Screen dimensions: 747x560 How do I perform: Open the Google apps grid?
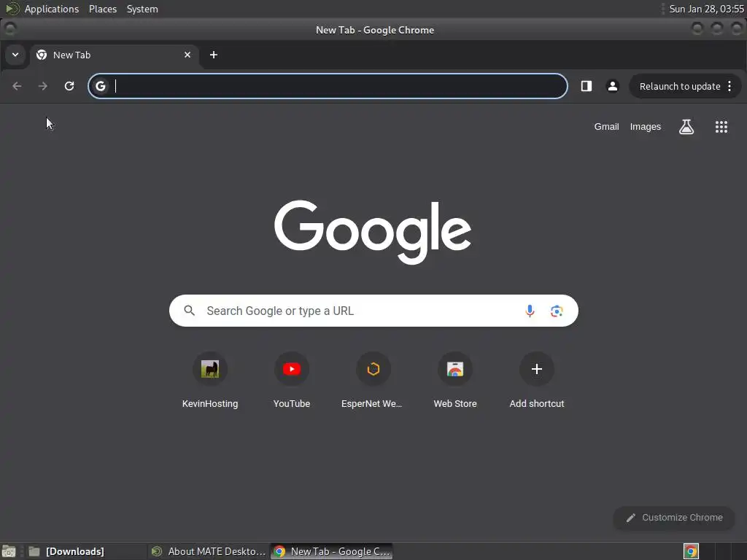721,127
